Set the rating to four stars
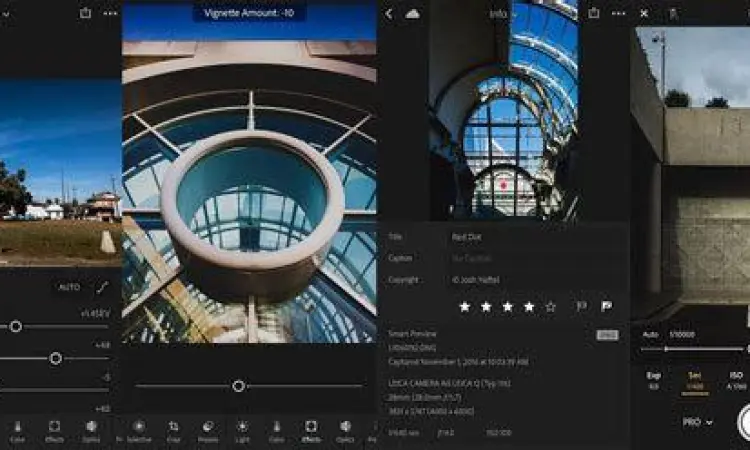 click(529, 307)
